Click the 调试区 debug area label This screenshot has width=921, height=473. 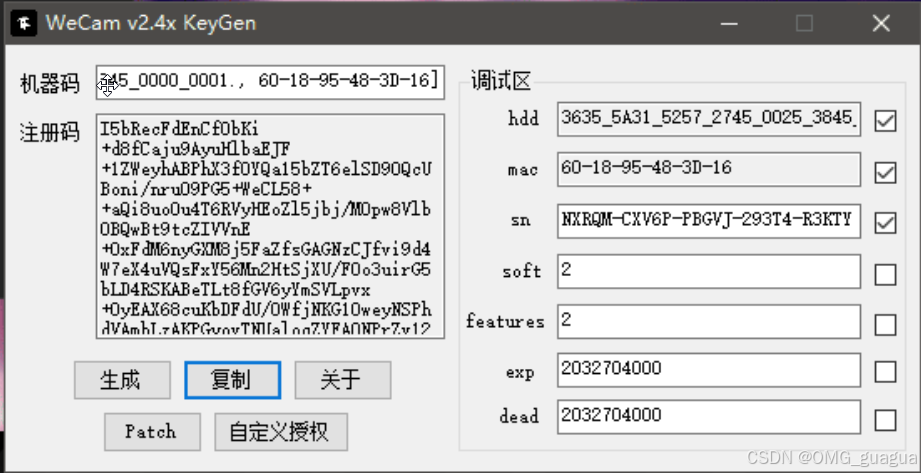tap(500, 80)
